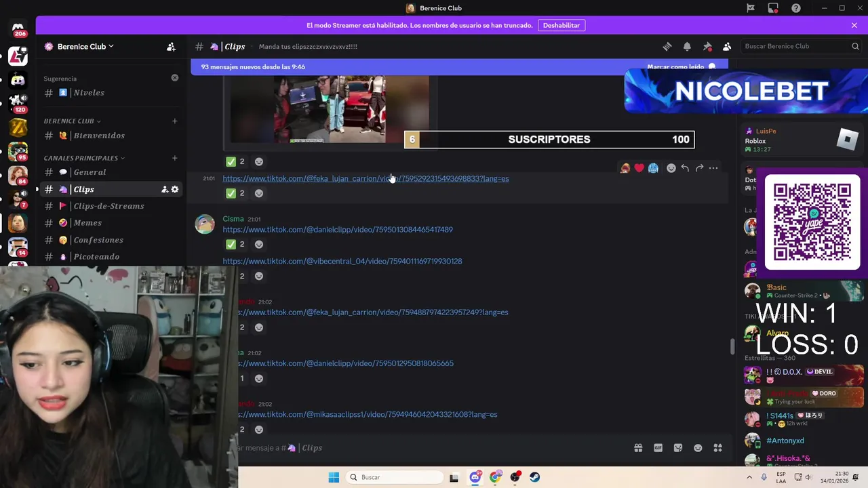Open notification settings bell in header
Viewport: 868px width, 488px height.
687,46
